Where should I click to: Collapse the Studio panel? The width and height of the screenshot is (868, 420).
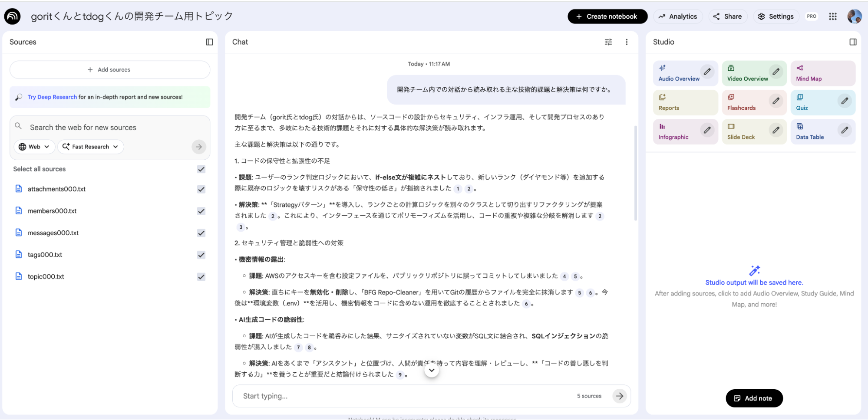tap(853, 42)
